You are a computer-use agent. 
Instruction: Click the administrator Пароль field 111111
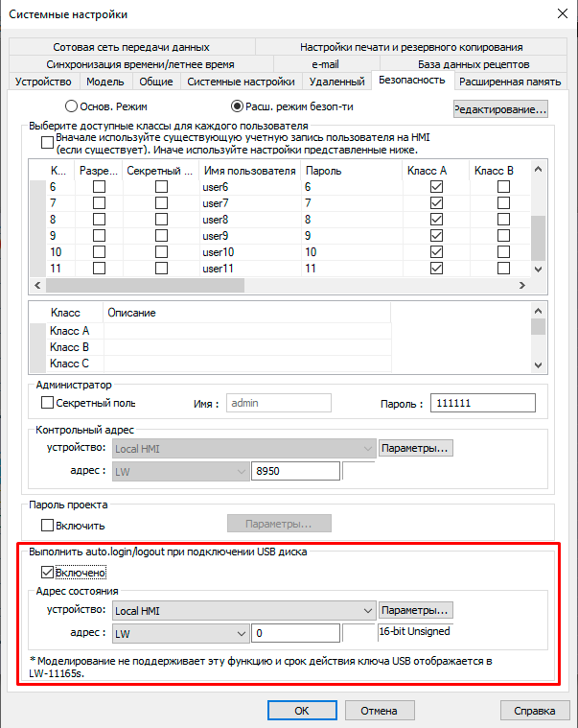(x=482, y=403)
